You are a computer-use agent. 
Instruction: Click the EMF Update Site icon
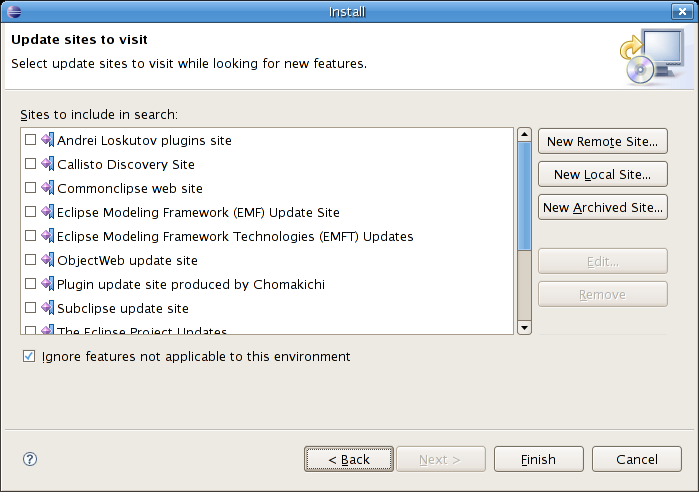(48, 212)
